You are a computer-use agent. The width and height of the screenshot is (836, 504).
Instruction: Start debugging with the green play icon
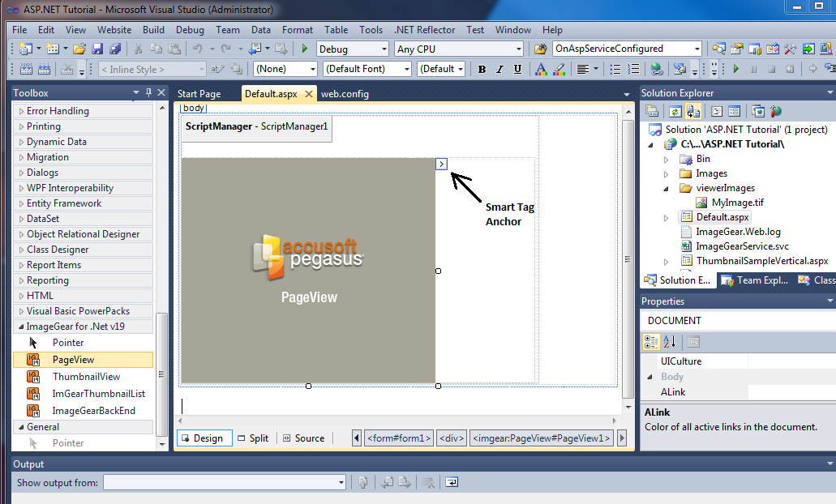click(x=304, y=49)
